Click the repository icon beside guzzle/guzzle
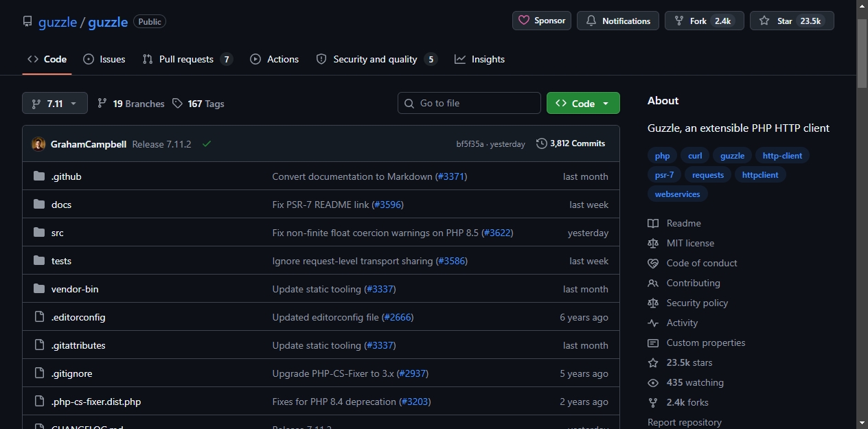868x429 pixels. coord(27,21)
